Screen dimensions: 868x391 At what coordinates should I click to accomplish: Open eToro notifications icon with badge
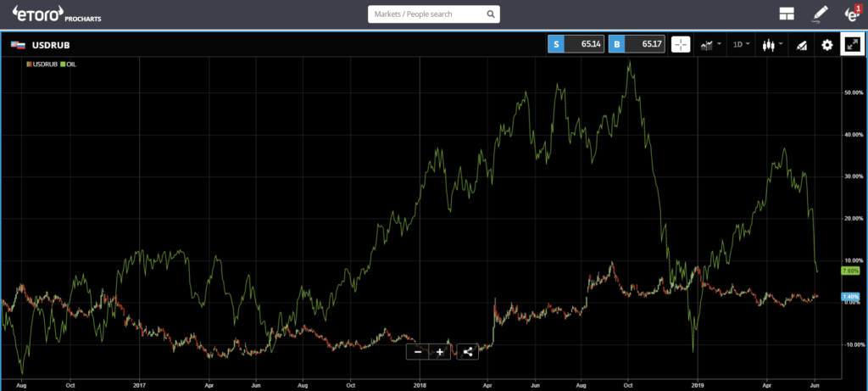click(852, 14)
